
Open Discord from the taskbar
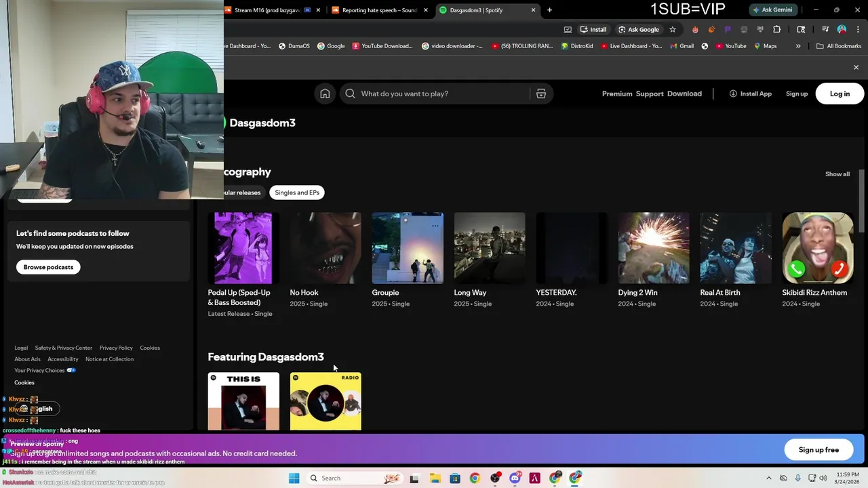(x=515, y=478)
